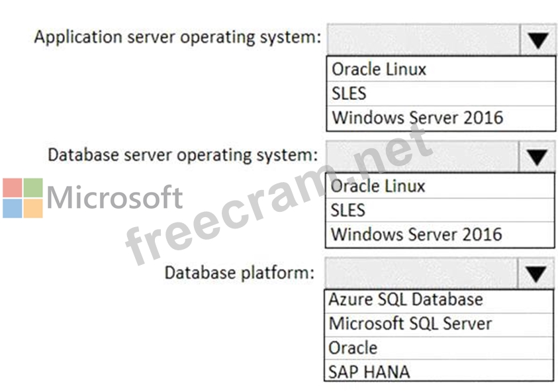Choose Microsoft SQL Server as platform
The width and height of the screenshot is (558, 392).
click(x=439, y=324)
